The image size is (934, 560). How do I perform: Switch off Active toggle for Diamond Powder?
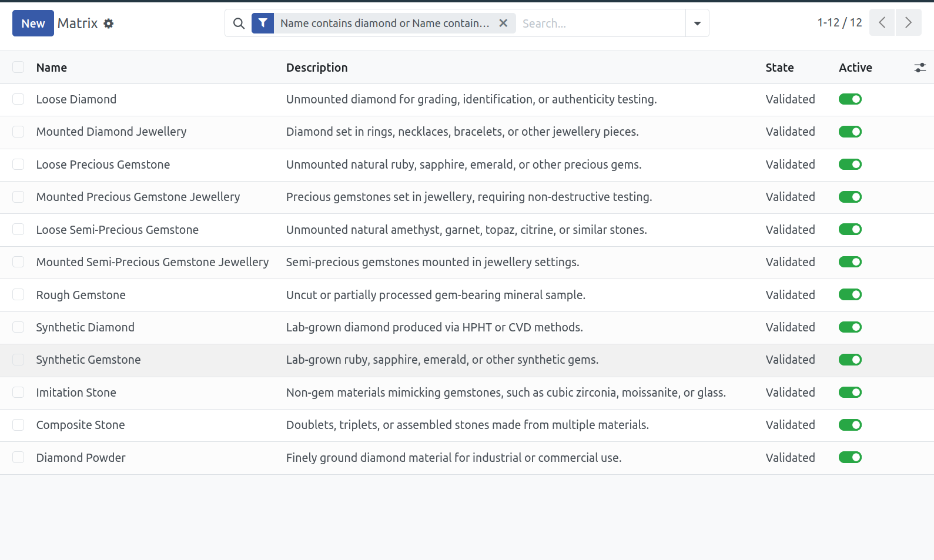850,457
